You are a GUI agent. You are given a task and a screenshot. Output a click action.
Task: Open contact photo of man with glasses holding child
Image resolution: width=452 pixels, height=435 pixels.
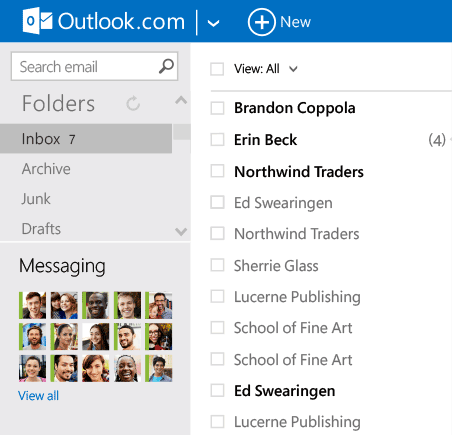[x=159, y=305]
